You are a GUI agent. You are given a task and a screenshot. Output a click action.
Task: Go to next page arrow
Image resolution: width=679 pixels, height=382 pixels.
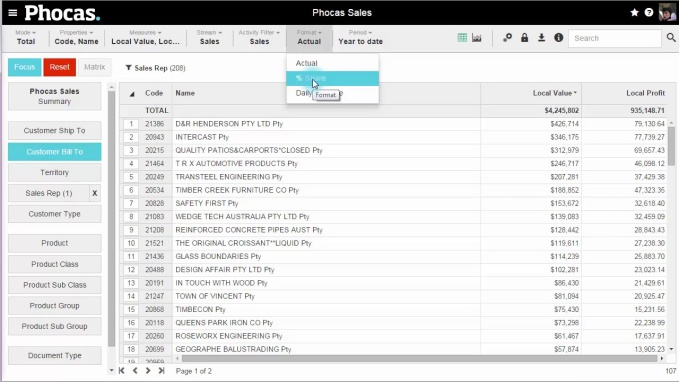tap(148, 371)
